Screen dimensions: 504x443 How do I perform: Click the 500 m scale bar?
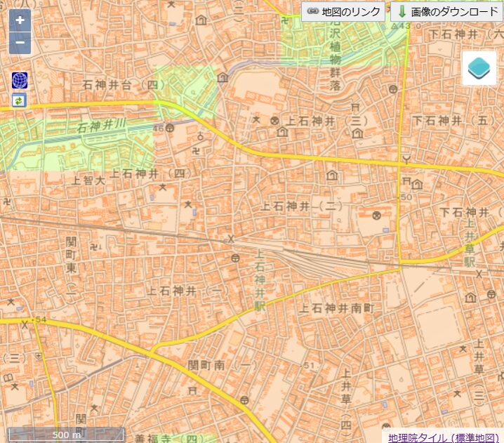pyautogui.click(x=66, y=435)
